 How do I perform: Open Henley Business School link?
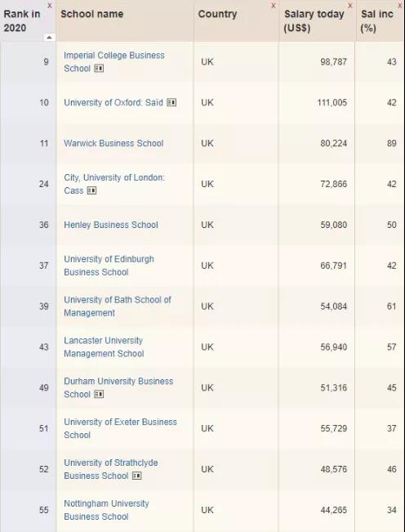point(111,225)
